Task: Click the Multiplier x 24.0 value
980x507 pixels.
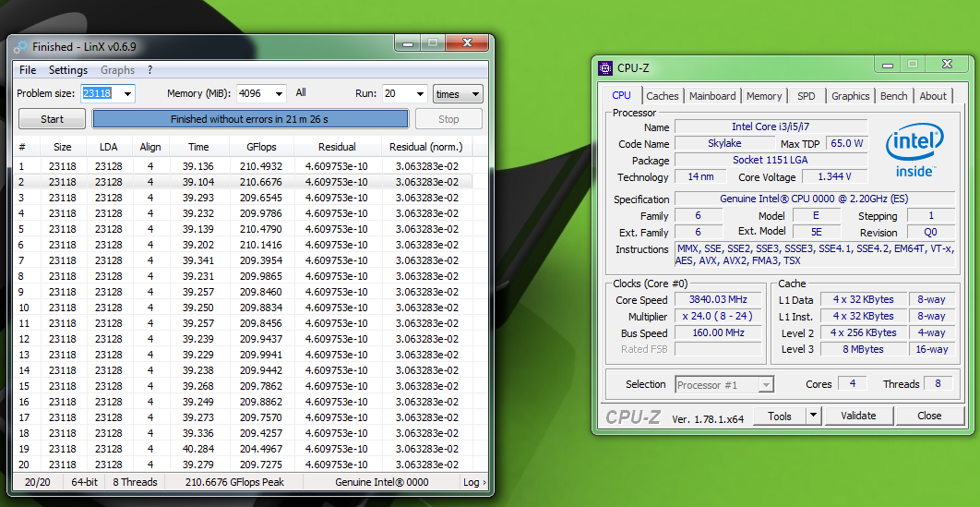Action: [718, 317]
